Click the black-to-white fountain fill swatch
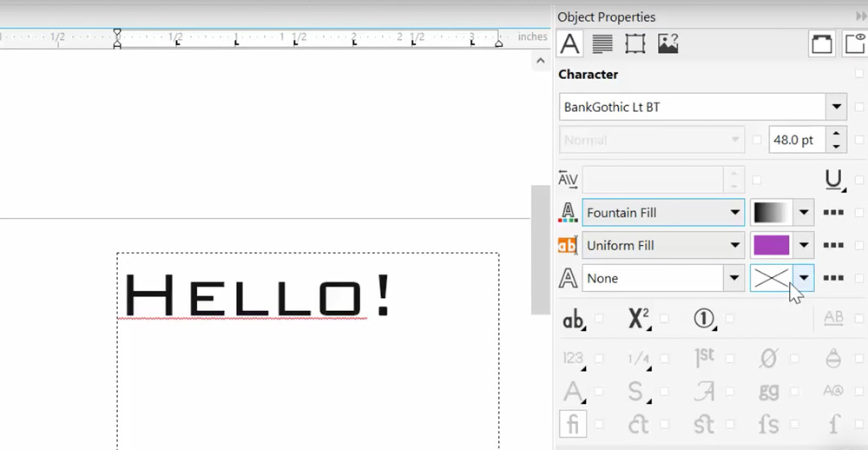Viewport: 868px width, 450px height. [772, 213]
